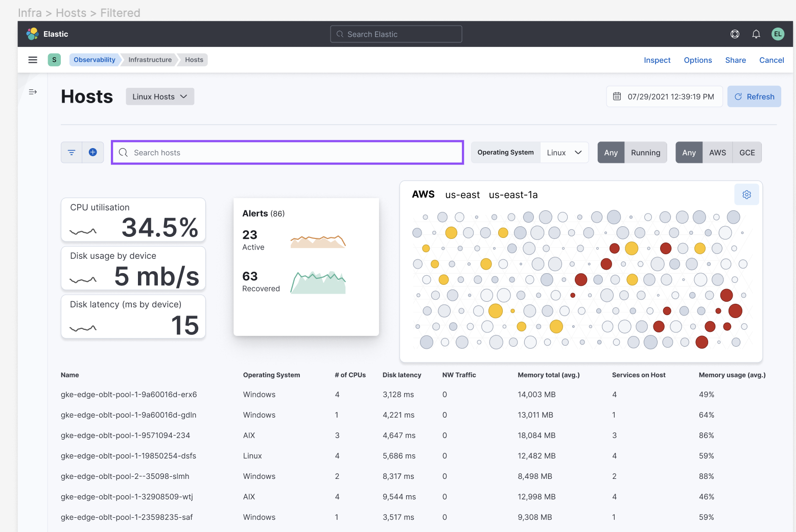Open the date picker showing 07/29/2021
This screenshot has width=796, height=532.
click(664, 96)
